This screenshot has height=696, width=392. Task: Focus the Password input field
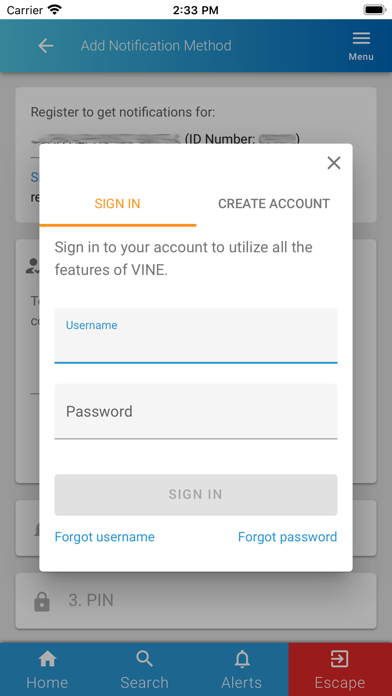196,411
